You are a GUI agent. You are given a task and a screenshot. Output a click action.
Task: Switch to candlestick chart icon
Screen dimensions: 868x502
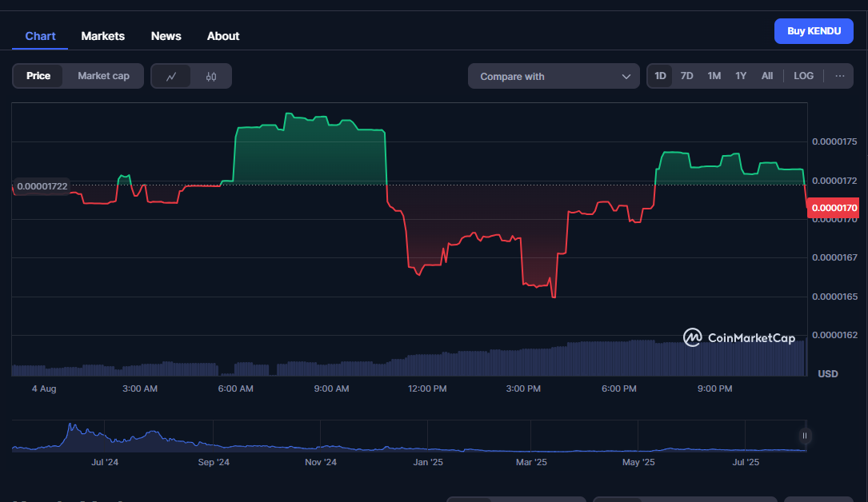click(211, 77)
